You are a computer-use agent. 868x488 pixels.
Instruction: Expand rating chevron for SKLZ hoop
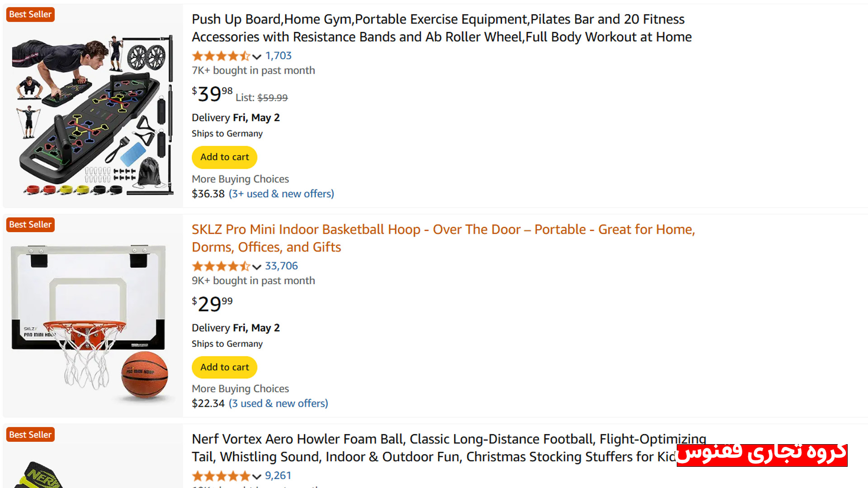(x=257, y=267)
